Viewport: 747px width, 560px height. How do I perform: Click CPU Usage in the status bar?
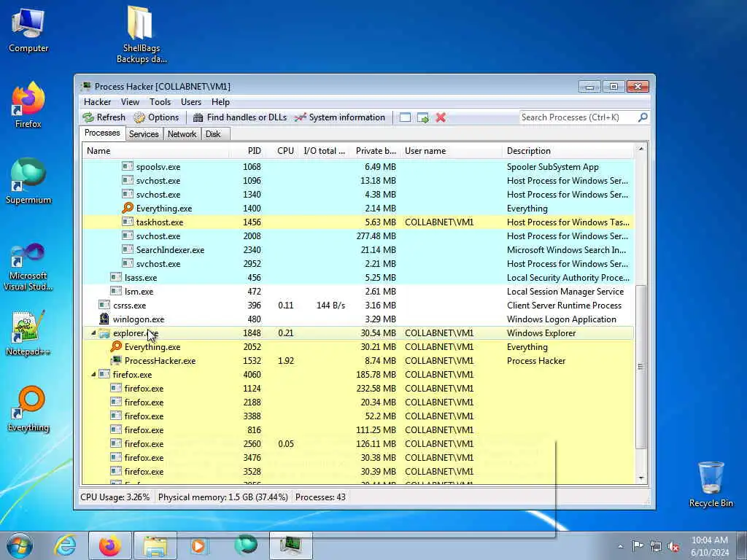115,497
